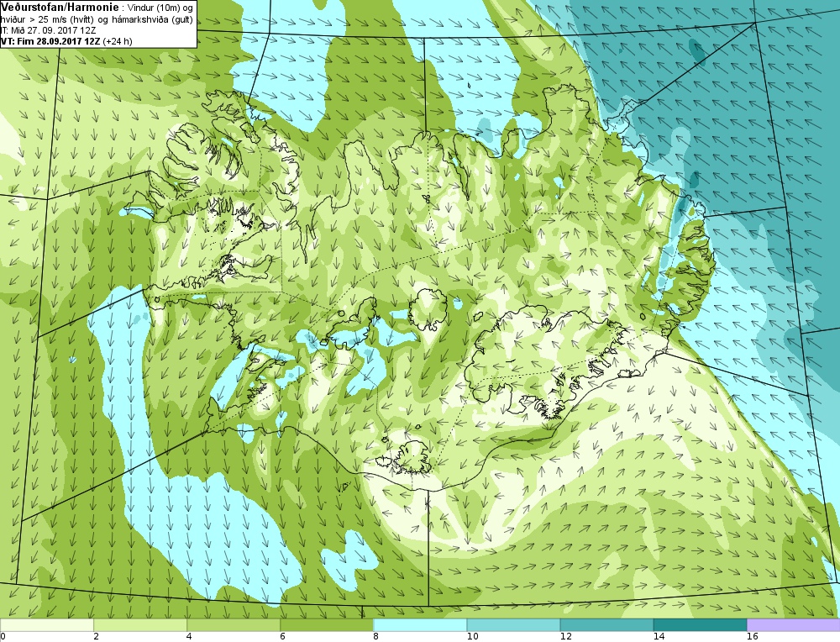Click the legend scale label 16
840x642 pixels.
coord(752,637)
